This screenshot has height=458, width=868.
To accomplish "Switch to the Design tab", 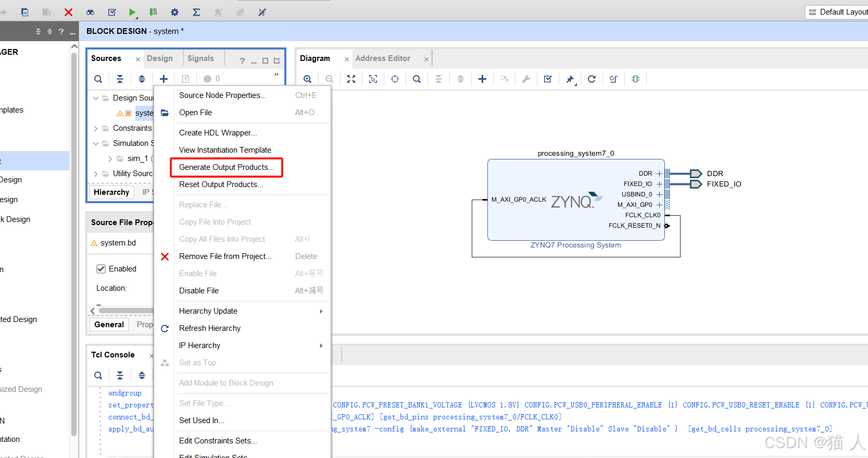I will [x=160, y=58].
